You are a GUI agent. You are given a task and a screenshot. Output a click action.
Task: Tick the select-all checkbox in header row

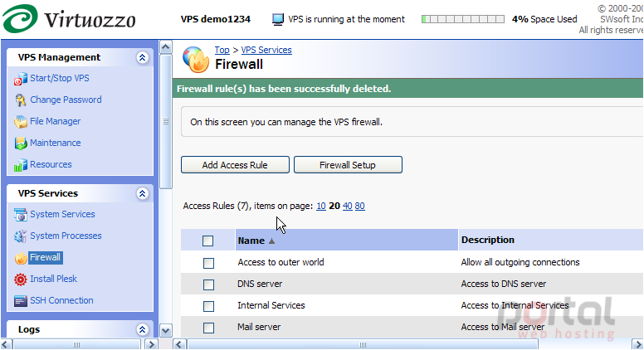(x=207, y=241)
